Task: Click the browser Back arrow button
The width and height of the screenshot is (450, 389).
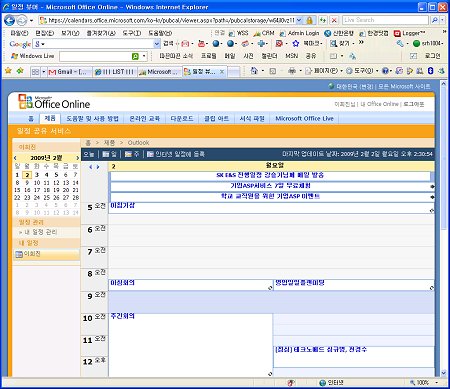Action: pyautogui.click(x=9, y=21)
